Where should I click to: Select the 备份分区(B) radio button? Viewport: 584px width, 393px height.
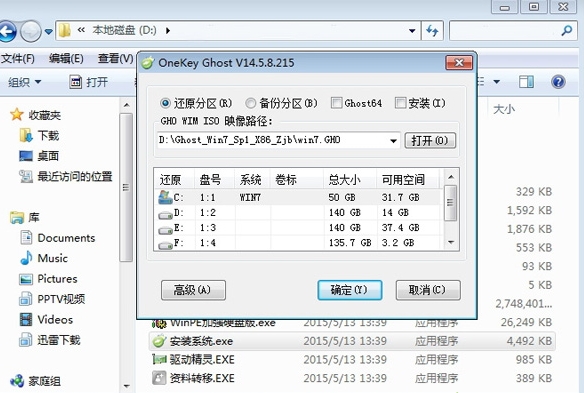[x=251, y=103]
